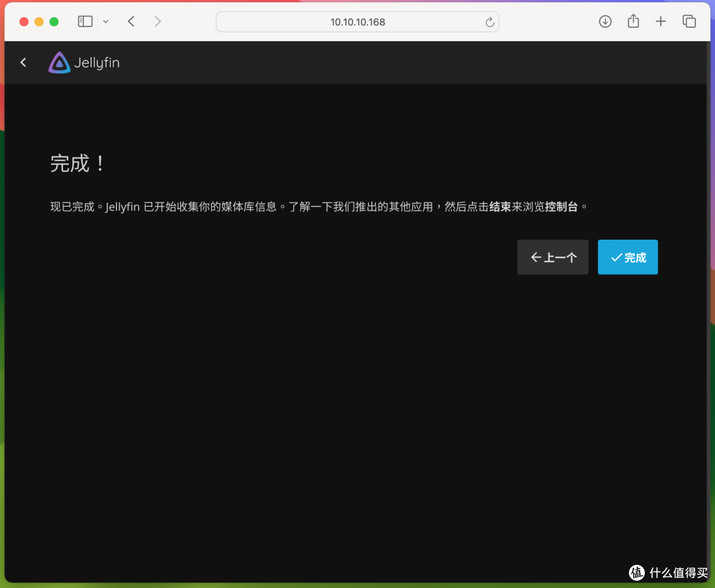Maximize the window with green button
The width and height of the screenshot is (715, 588).
click(x=54, y=21)
